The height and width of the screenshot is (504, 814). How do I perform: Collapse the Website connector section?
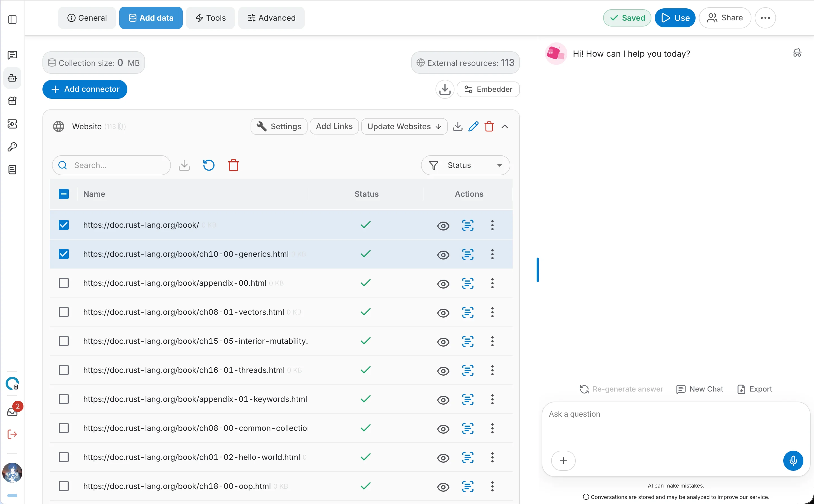coord(505,126)
